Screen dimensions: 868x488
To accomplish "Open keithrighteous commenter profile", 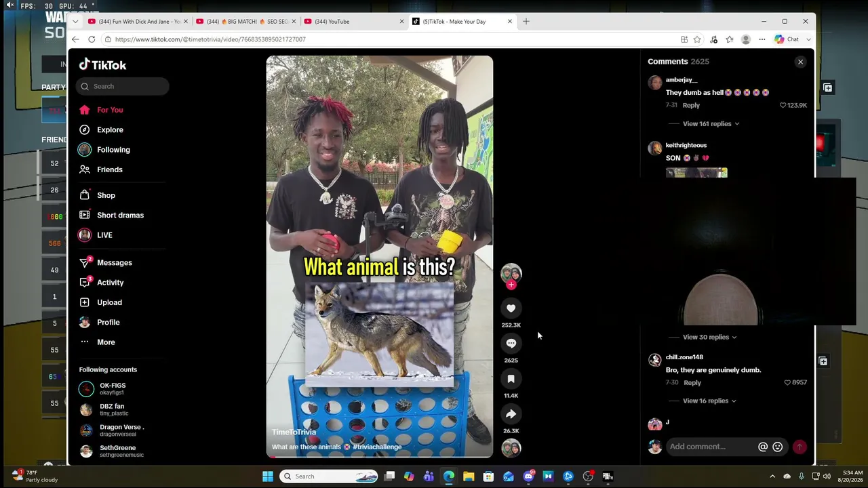I will pyautogui.click(x=686, y=145).
